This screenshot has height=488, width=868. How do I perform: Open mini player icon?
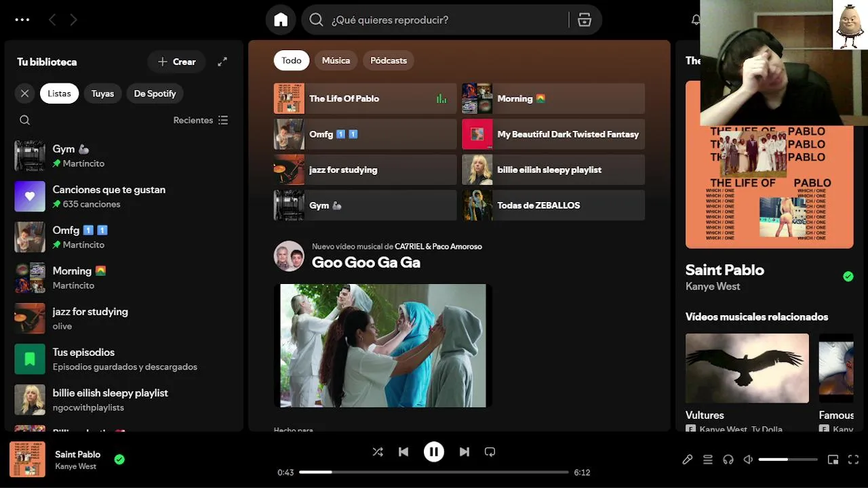coord(833,460)
